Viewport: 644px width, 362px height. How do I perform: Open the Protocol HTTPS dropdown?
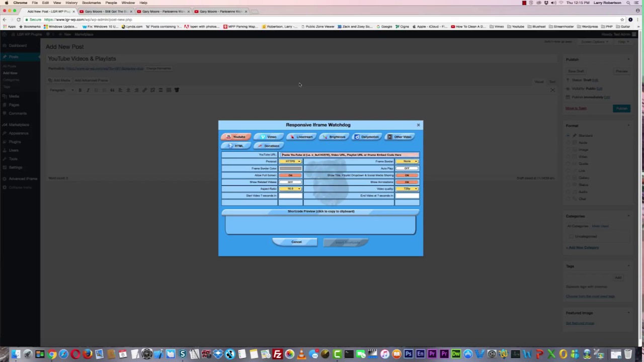pyautogui.click(x=291, y=161)
